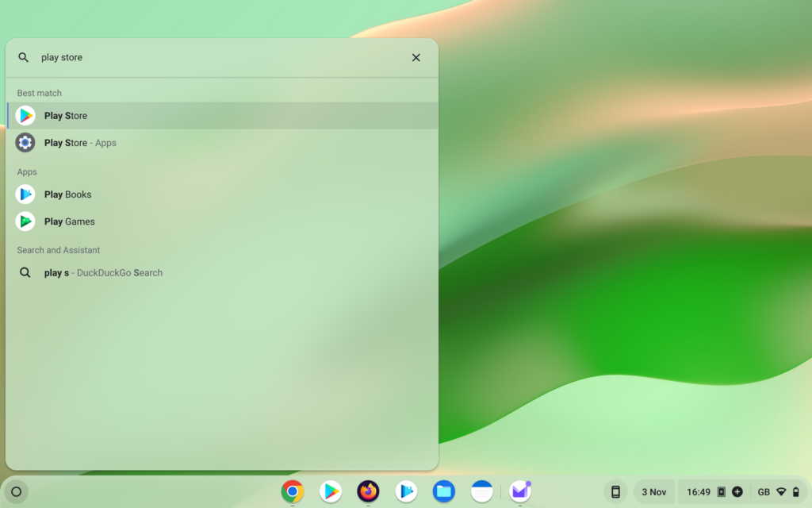The width and height of the screenshot is (812, 508).
Task: Open the launcher circle button on the shelf
Action: (16, 492)
